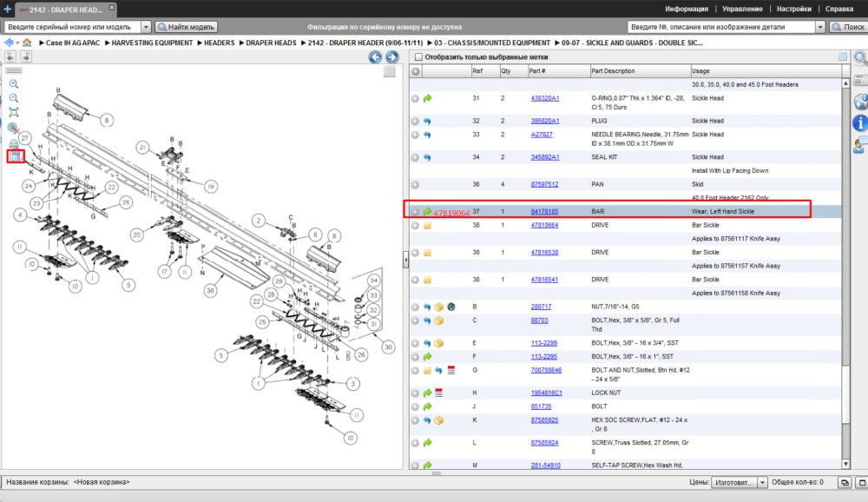This screenshot has width=868, height=502.
Task: Expand the part search field dropdown
Action: pyautogui.click(x=820, y=27)
